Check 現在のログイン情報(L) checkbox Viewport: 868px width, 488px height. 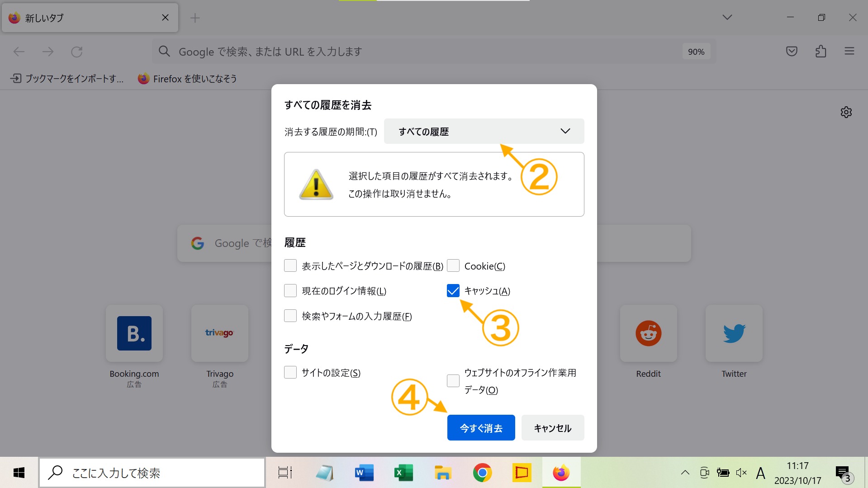[x=290, y=290]
